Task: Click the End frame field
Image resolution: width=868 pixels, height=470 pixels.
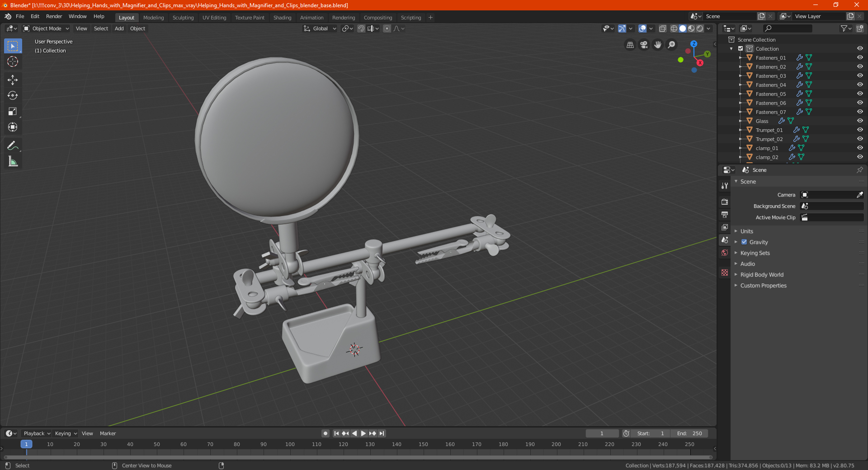Action: pyautogui.click(x=689, y=433)
